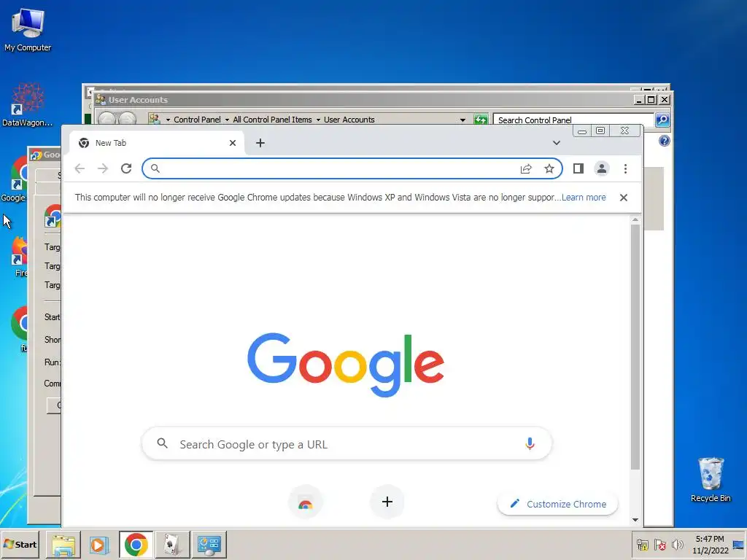Add shortcut with plus tile
Image resolution: width=747 pixels, height=560 pixels.
pyautogui.click(x=387, y=502)
